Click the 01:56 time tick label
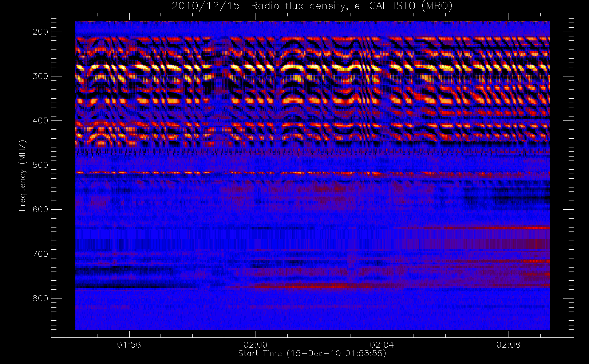The width and height of the screenshot is (589, 364). 129,345
